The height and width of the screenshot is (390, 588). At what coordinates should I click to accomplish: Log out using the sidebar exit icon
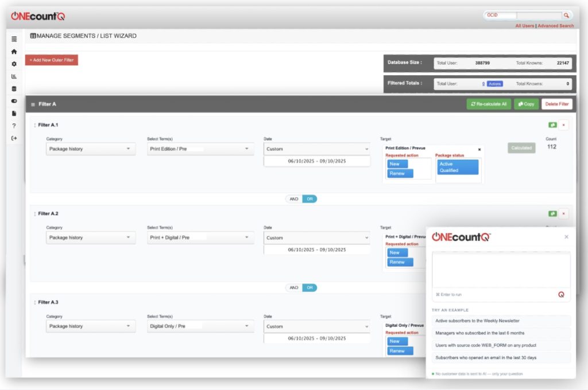click(x=14, y=138)
